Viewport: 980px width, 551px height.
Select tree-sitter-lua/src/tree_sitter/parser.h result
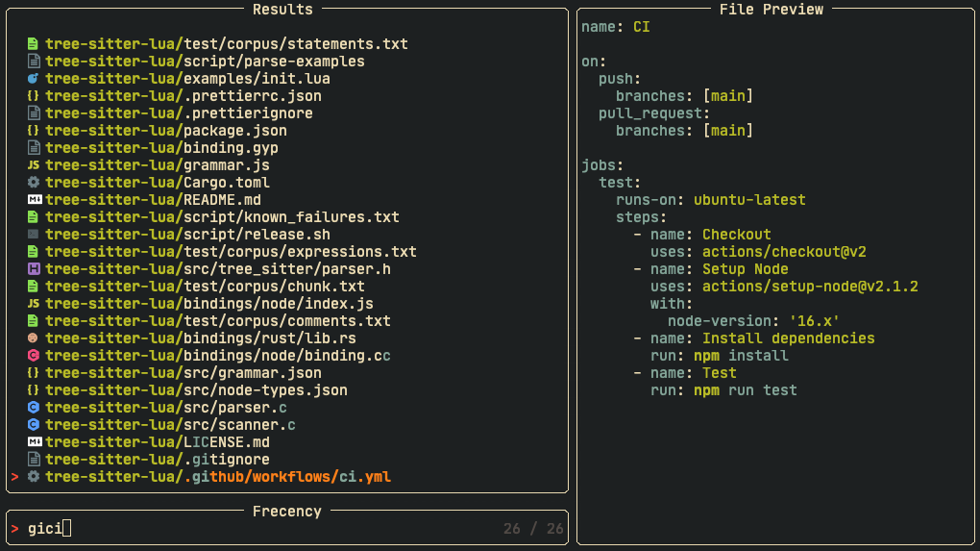218,269
